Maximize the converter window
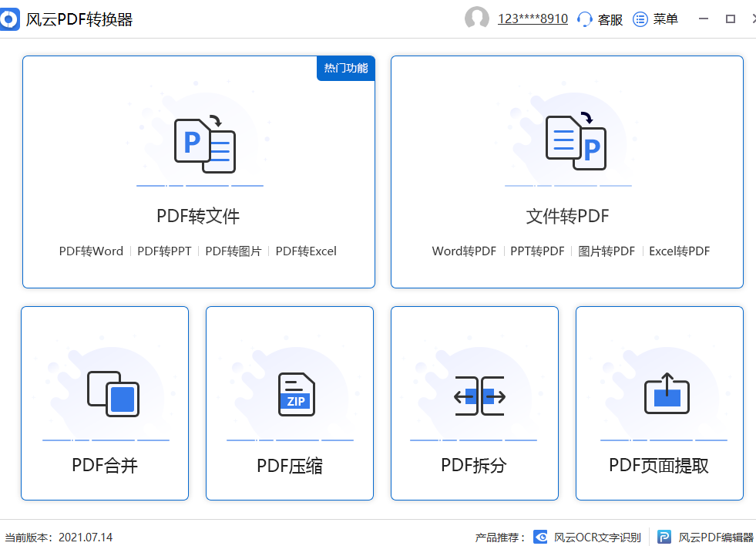The width and height of the screenshot is (756, 546). pos(731,19)
